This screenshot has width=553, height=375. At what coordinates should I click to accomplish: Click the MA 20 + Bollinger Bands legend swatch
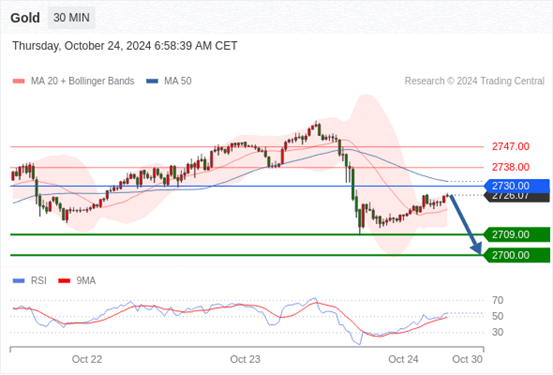click(x=19, y=81)
